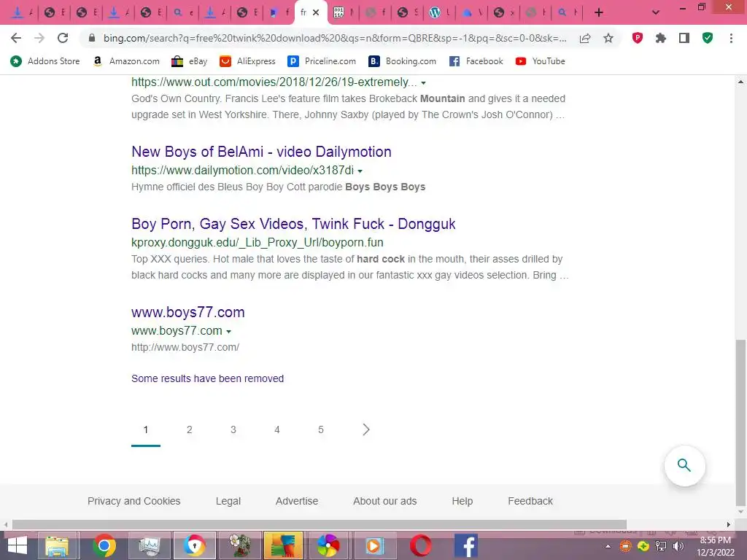
Task: Open the eBay bookmark
Action: (190, 61)
